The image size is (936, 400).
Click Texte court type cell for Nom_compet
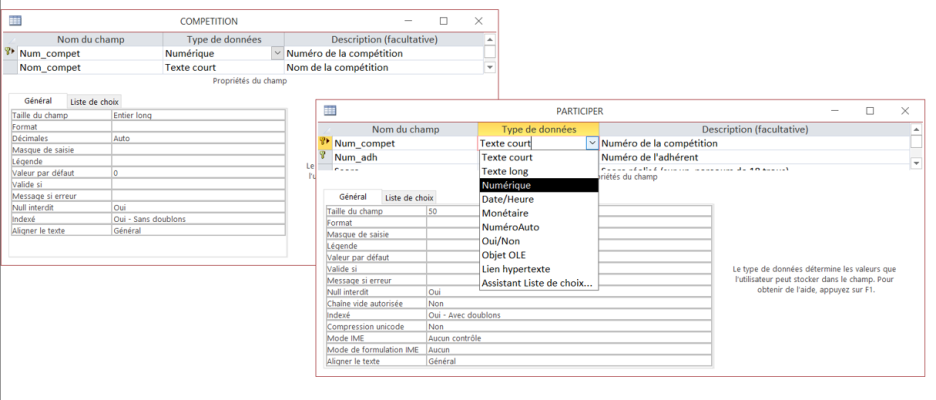tap(224, 67)
